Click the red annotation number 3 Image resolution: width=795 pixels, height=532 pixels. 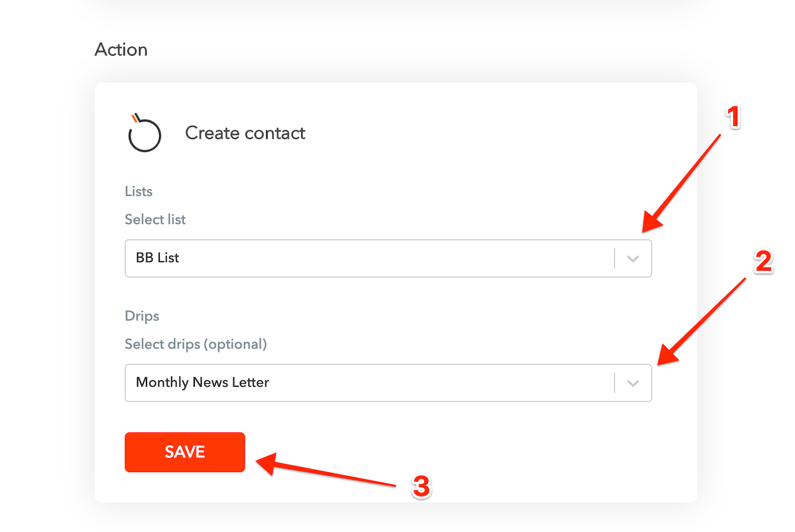[421, 487]
